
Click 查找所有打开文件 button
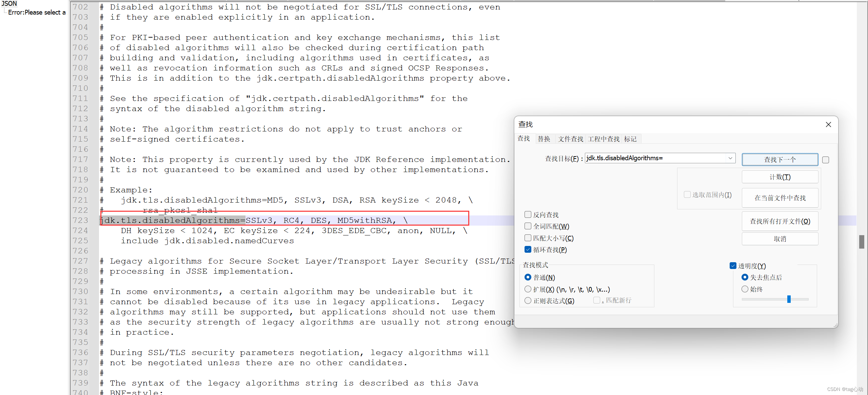[x=780, y=221]
